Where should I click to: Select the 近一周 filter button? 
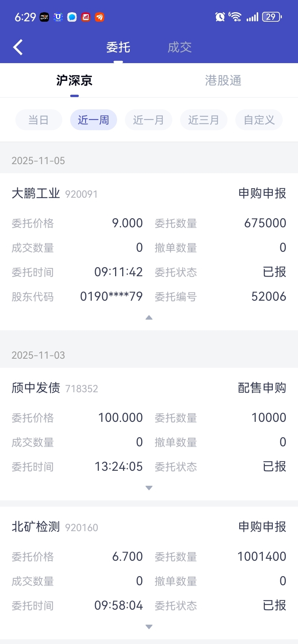click(x=93, y=120)
